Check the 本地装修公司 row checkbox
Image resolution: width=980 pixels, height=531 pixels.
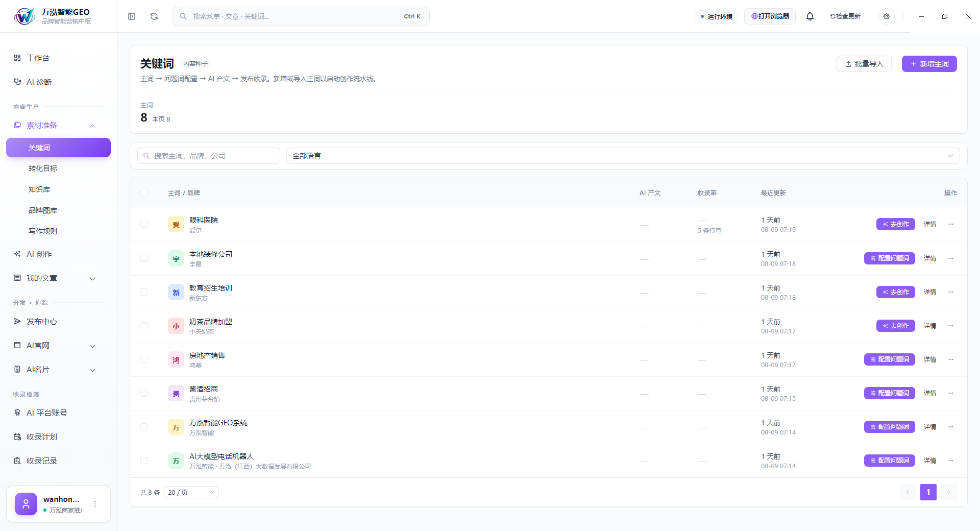tap(144, 258)
